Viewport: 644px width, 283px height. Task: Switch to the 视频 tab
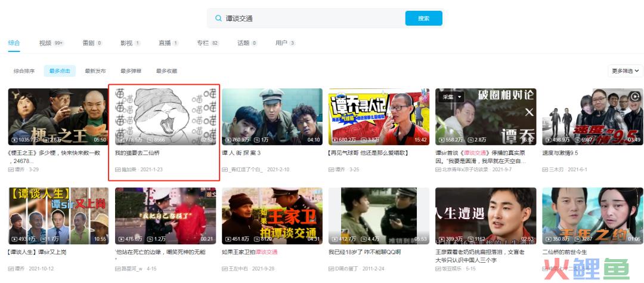[x=51, y=43]
